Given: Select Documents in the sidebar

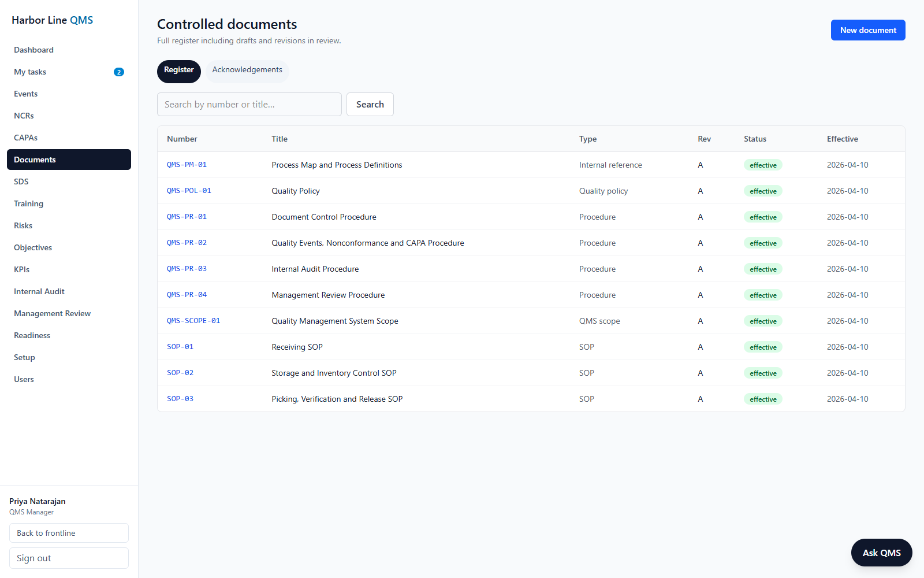Looking at the screenshot, I should 69,160.
